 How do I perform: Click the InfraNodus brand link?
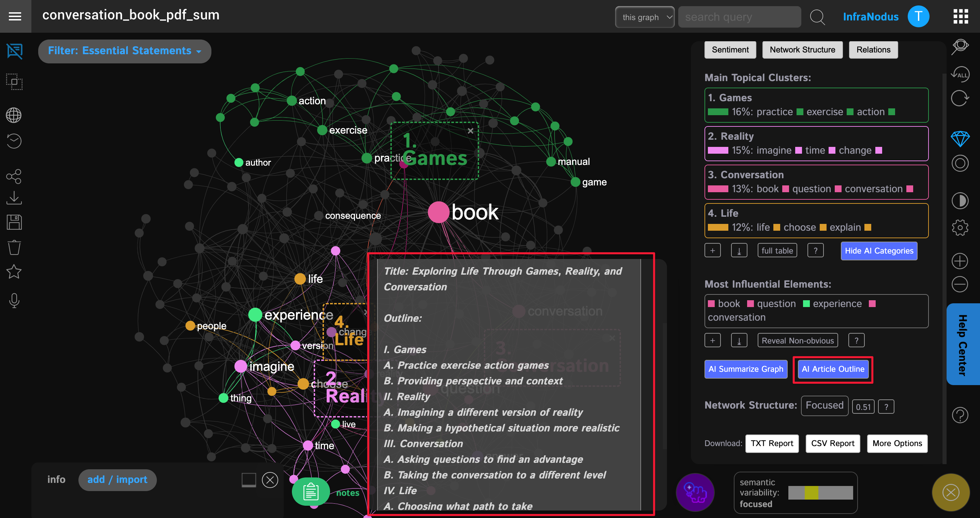(x=871, y=17)
